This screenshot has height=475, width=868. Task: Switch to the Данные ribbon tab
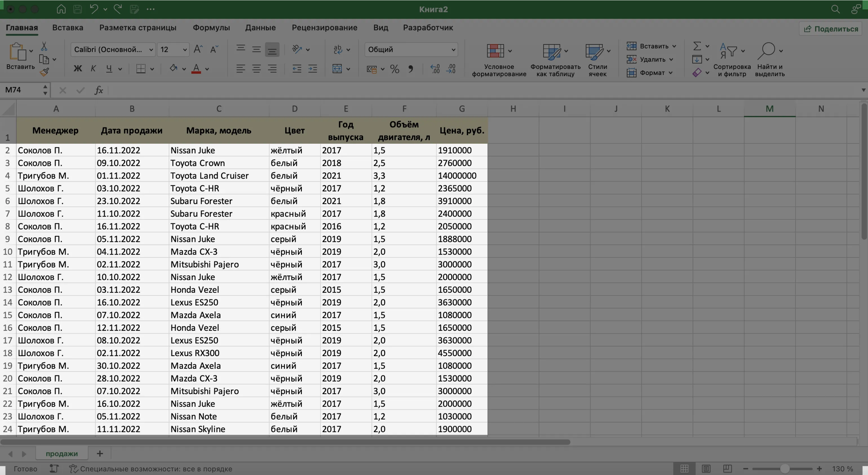(x=260, y=28)
